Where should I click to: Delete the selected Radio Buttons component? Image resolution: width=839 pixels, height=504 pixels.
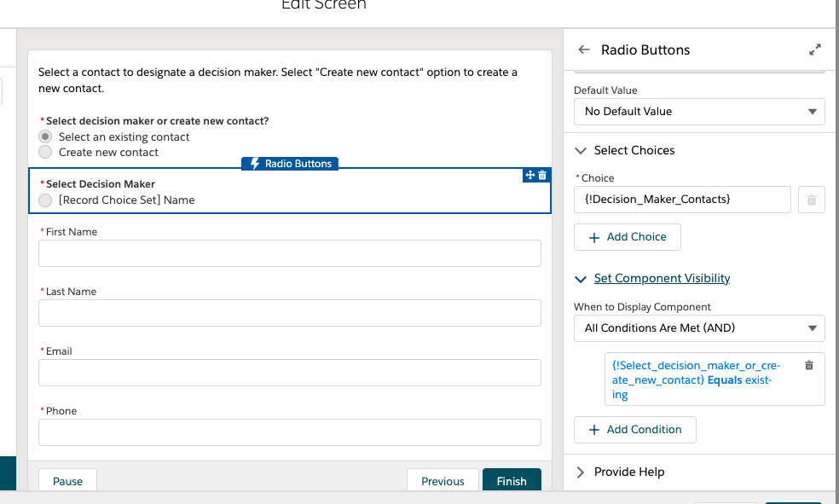pos(542,175)
